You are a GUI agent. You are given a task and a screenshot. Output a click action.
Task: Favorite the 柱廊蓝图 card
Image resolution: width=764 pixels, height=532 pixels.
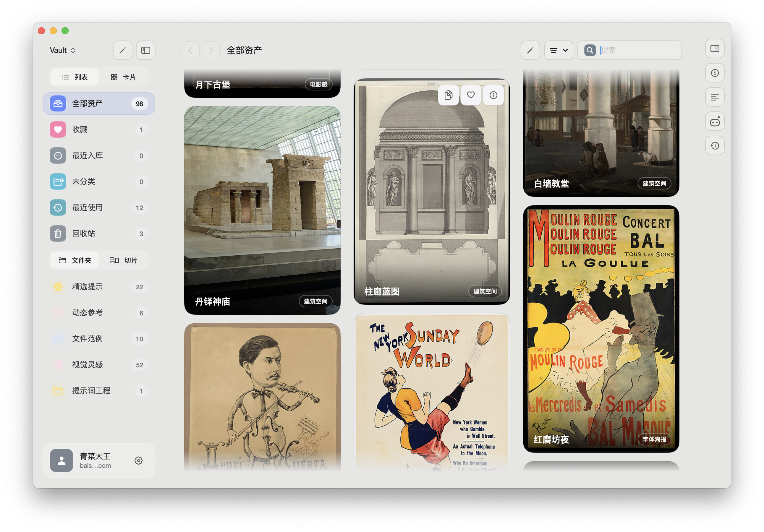pyautogui.click(x=471, y=95)
